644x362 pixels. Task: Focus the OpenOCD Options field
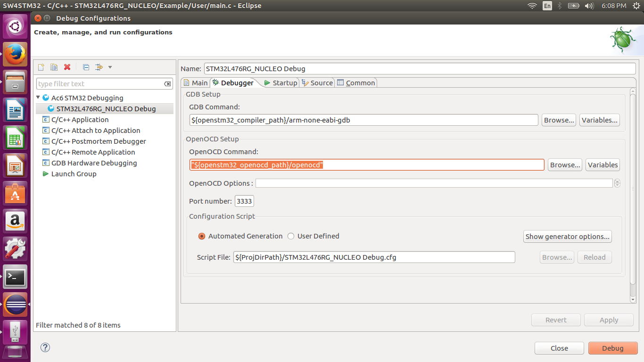point(434,183)
